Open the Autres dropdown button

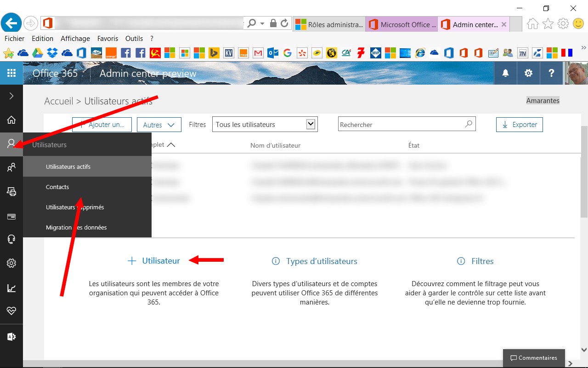point(159,125)
